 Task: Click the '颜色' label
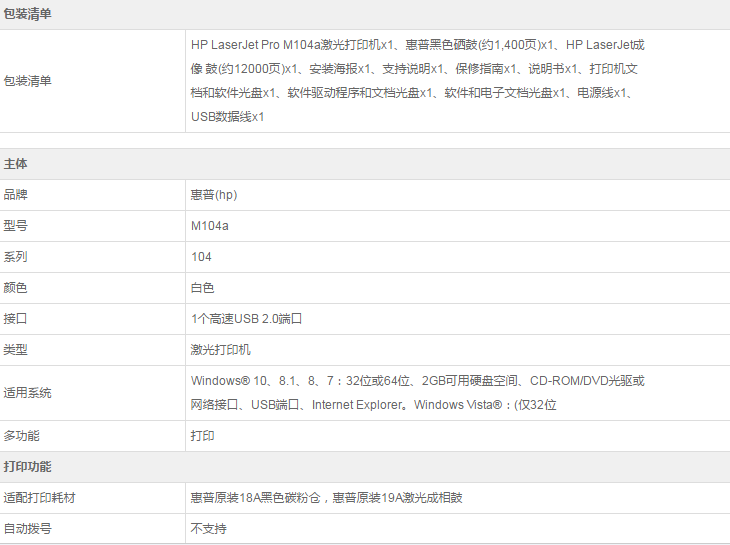click(15, 288)
